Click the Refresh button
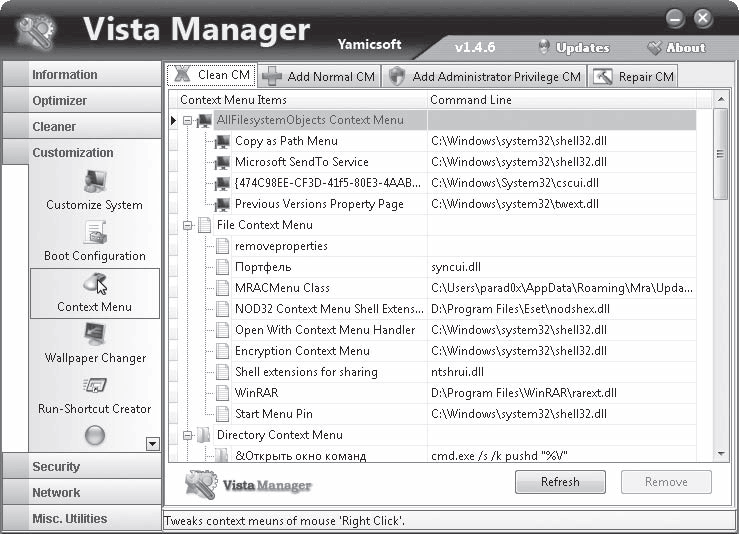Viewport: 739px width, 534px height. 560,482
